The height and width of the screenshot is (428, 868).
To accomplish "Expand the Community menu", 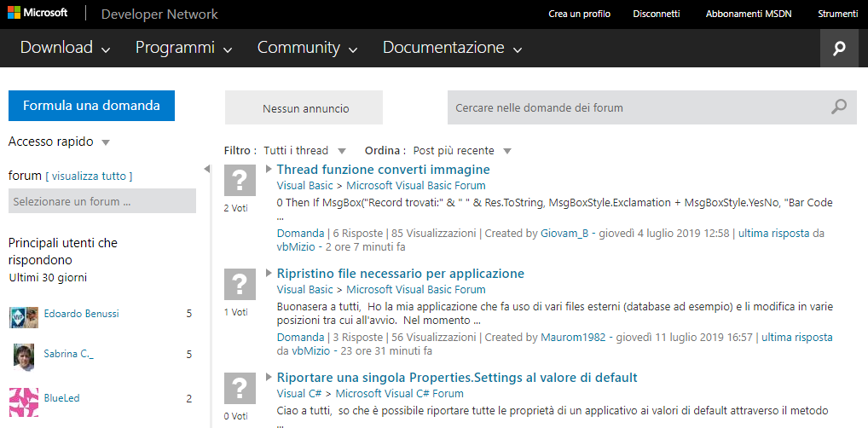I will click(x=307, y=48).
